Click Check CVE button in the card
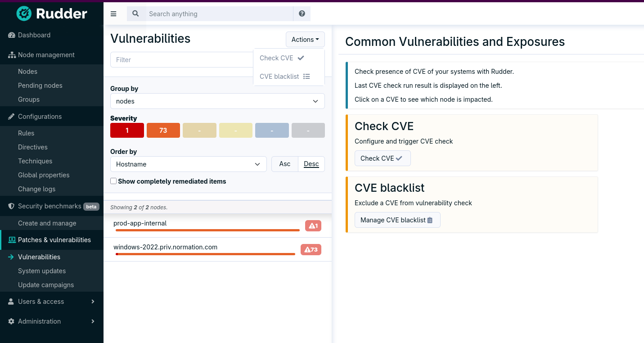Screen dimensions: 644x343 pyautogui.click(x=382, y=158)
